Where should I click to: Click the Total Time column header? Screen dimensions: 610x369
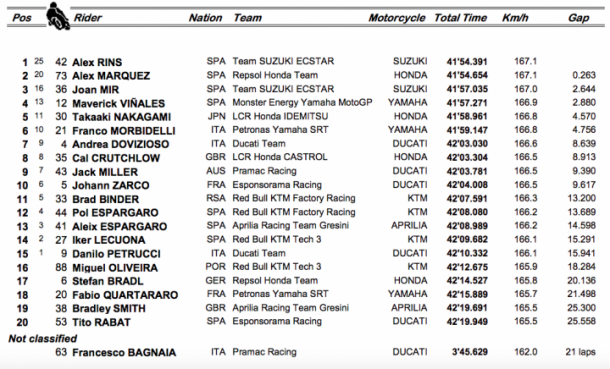[x=460, y=18]
